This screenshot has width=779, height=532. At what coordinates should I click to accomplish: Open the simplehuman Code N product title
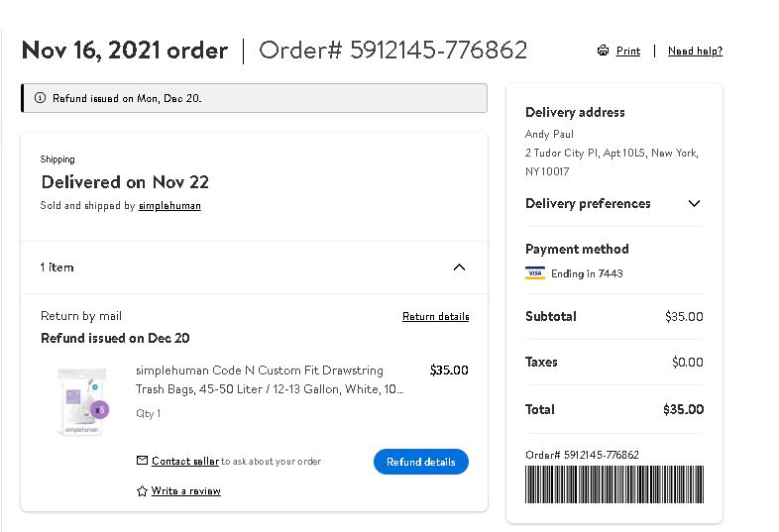click(270, 379)
